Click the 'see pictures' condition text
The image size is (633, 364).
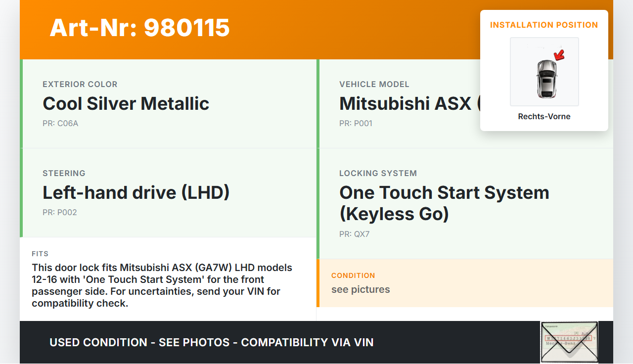point(361,289)
